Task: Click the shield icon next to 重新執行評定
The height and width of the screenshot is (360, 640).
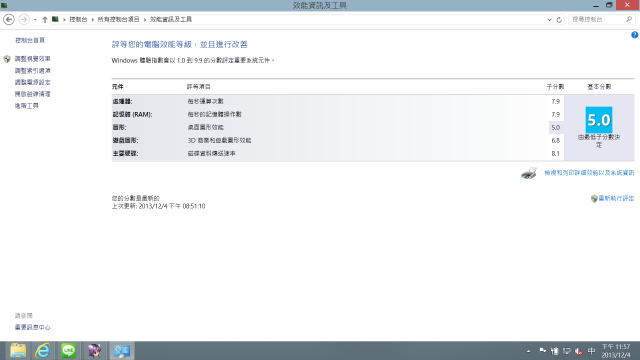Action: (594, 198)
